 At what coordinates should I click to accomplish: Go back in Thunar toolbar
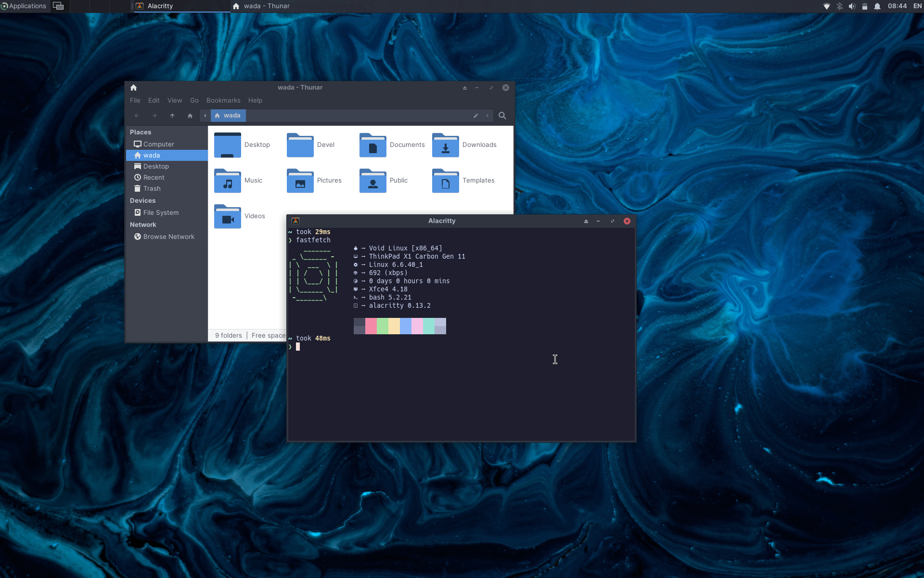pyautogui.click(x=137, y=116)
